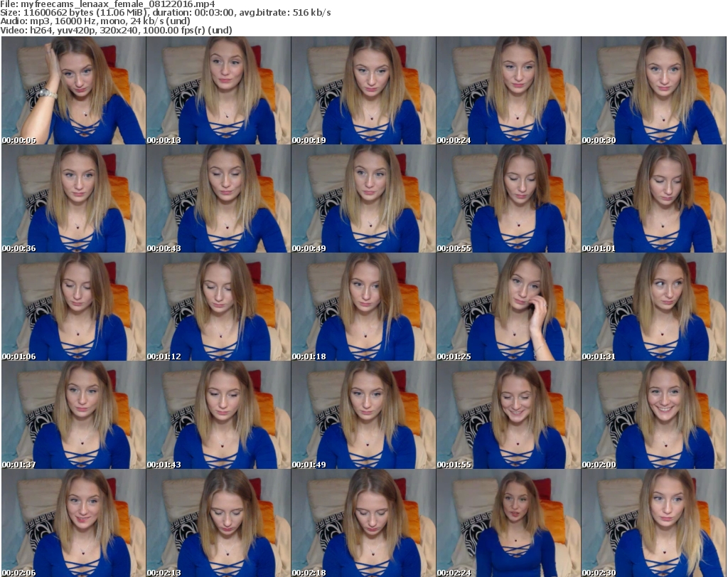Click the frame timestamped 00:01:43
Image resolution: width=728 pixels, height=577 pixels.
(x=219, y=415)
